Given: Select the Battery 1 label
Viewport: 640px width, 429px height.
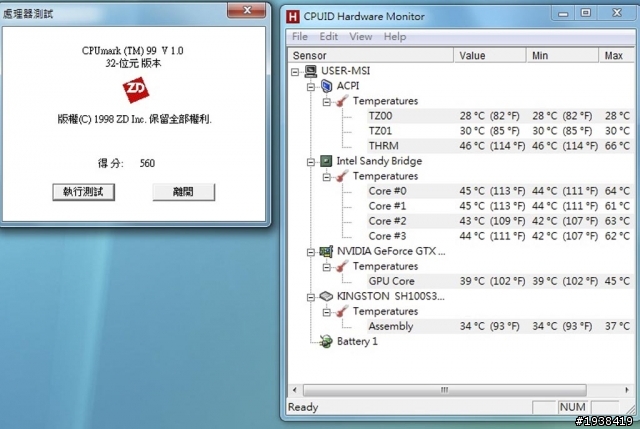Looking at the screenshot, I should [x=357, y=341].
